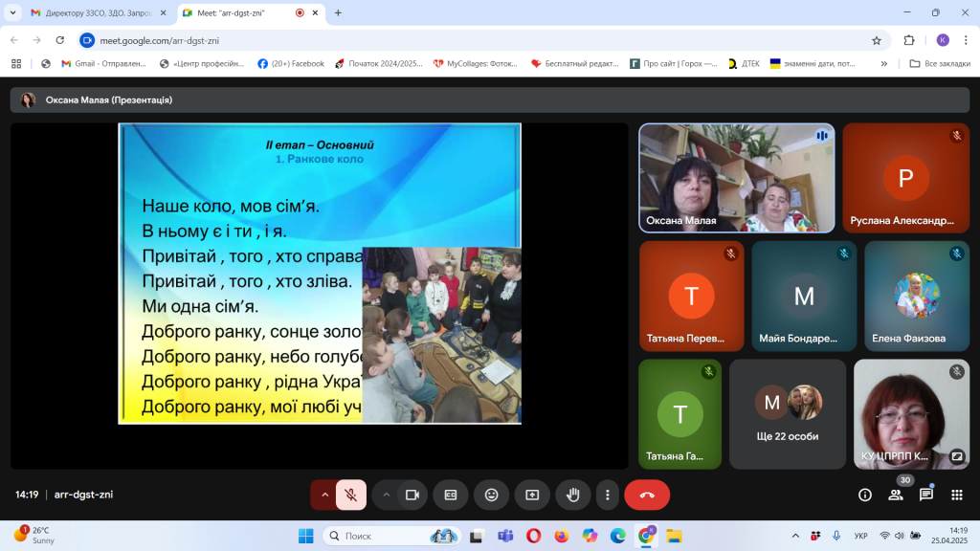Screen dimensions: 980x551
Task: Show hidden system tray icons
Action: pyautogui.click(x=795, y=536)
